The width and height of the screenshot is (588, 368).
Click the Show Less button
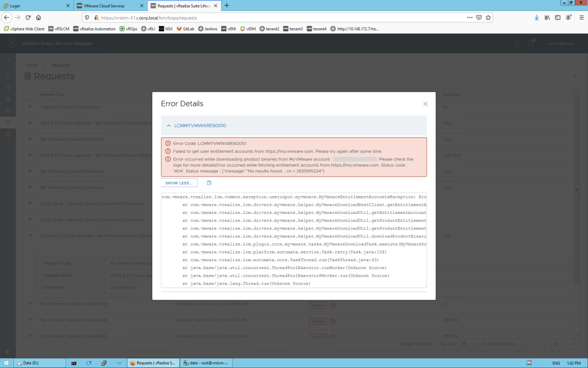[x=179, y=183]
